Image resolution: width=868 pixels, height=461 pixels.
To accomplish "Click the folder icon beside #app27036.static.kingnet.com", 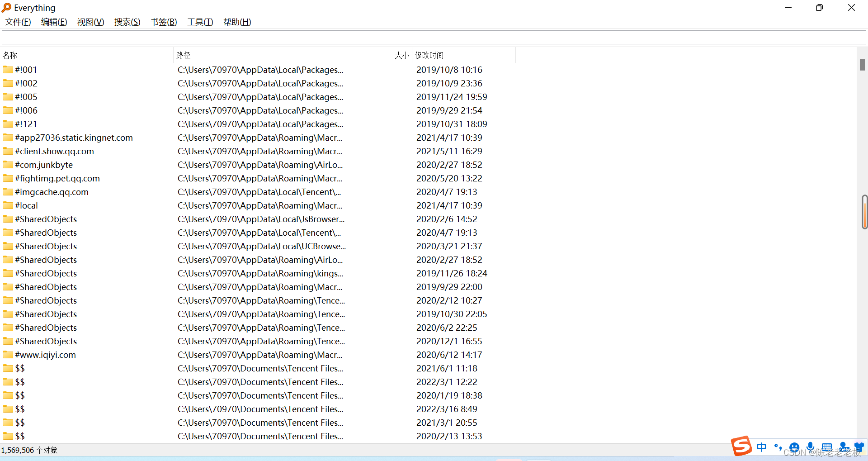I will tap(8, 138).
